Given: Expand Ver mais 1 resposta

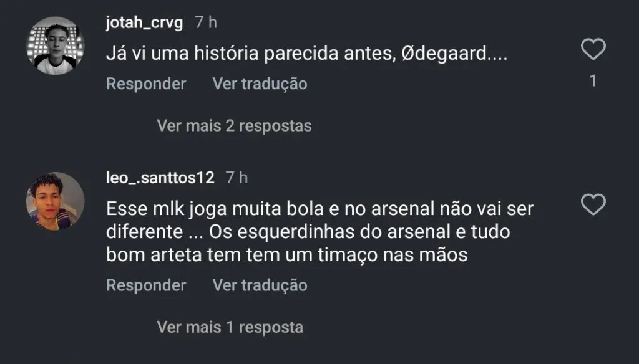Looking at the screenshot, I should click(x=230, y=327).
